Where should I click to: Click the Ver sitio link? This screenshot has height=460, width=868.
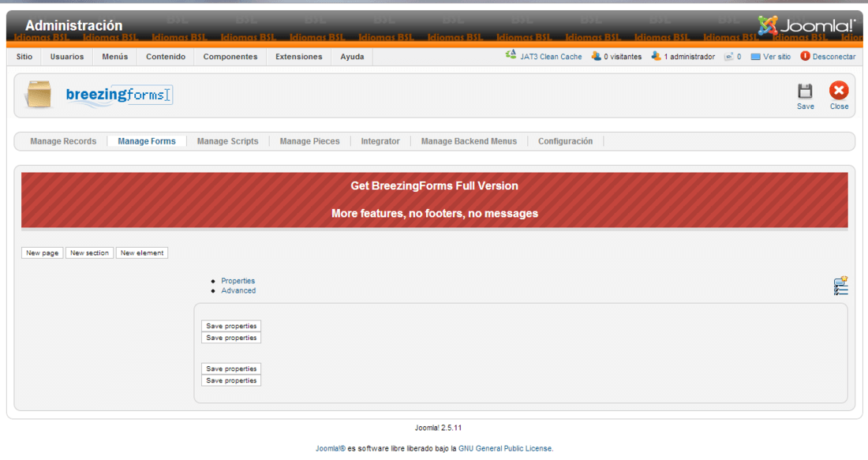click(776, 57)
